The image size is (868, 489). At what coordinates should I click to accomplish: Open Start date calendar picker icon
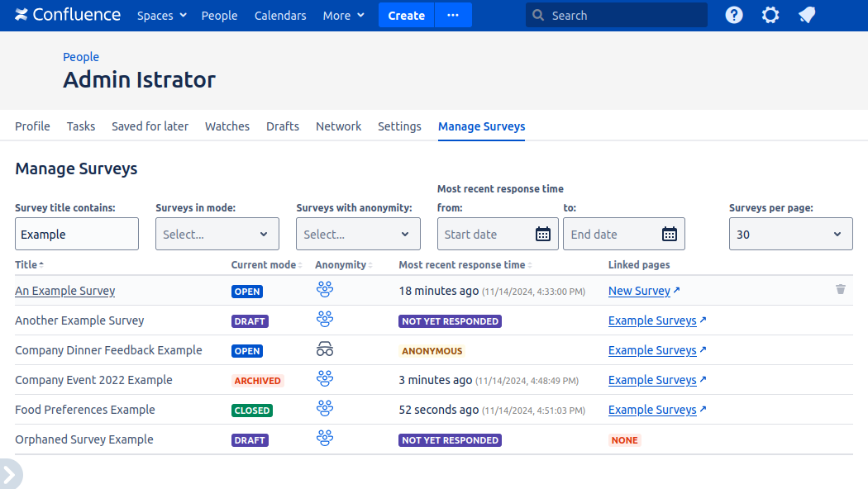click(543, 234)
